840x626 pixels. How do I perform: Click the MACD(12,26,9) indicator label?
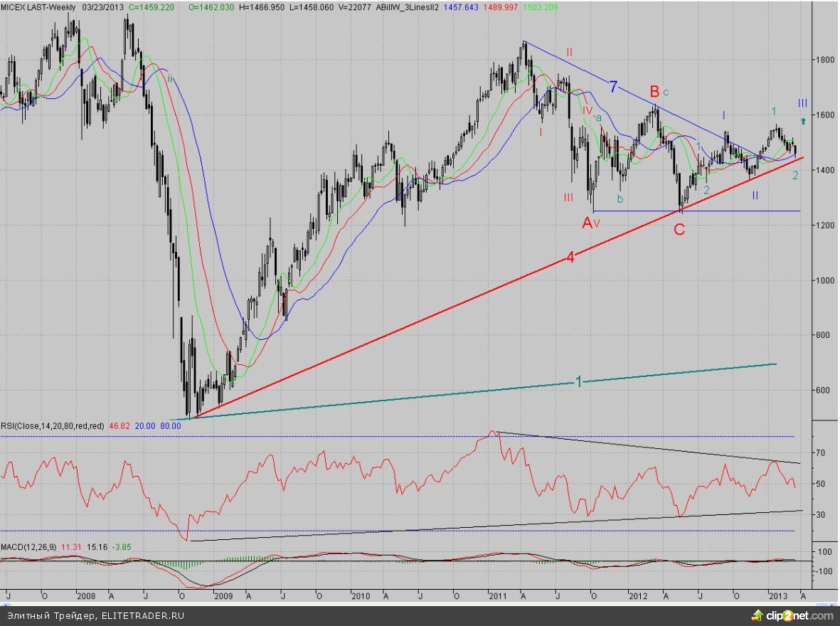(x=29, y=546)
